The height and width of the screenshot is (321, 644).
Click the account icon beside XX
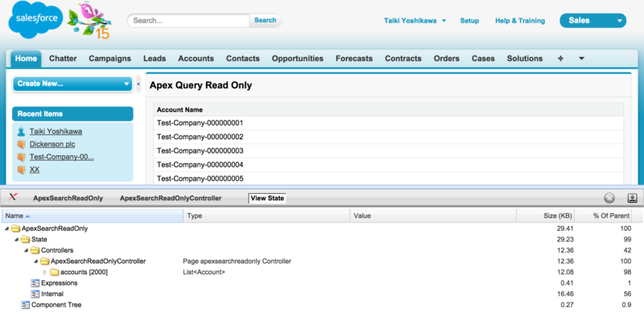pyautogui.click(x=22, y=170)
